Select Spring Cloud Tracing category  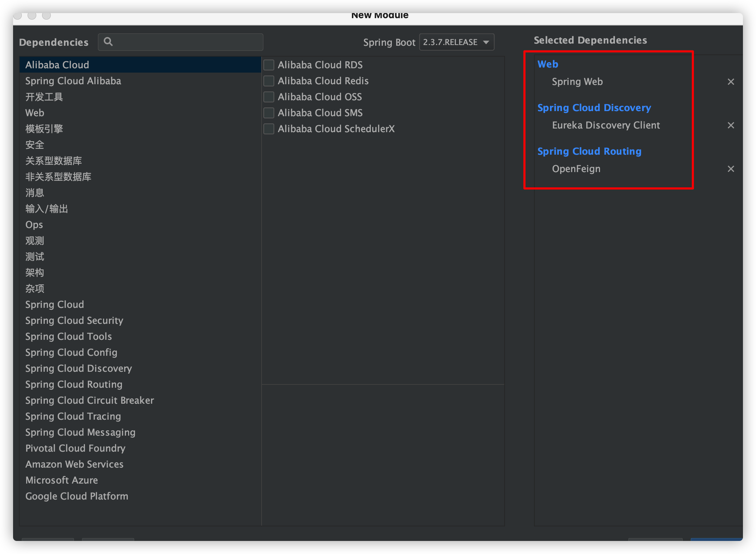[140, 416]
